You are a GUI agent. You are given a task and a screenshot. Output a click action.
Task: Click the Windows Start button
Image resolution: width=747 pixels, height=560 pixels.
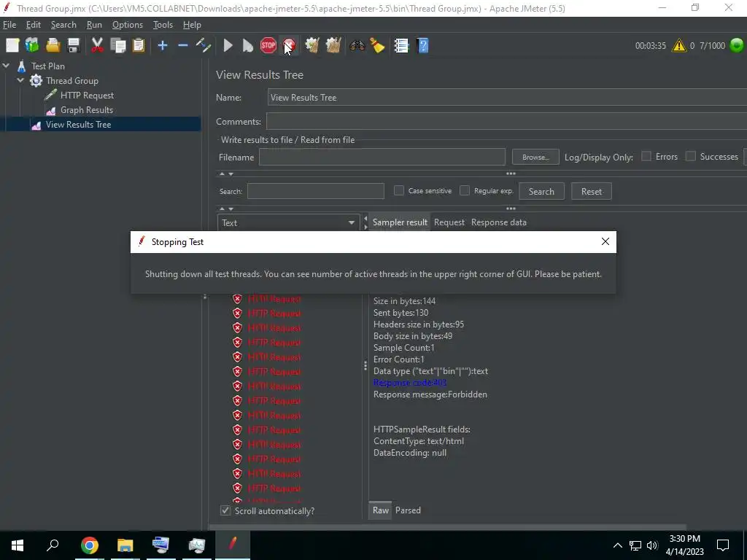click(x=18, y=545)
